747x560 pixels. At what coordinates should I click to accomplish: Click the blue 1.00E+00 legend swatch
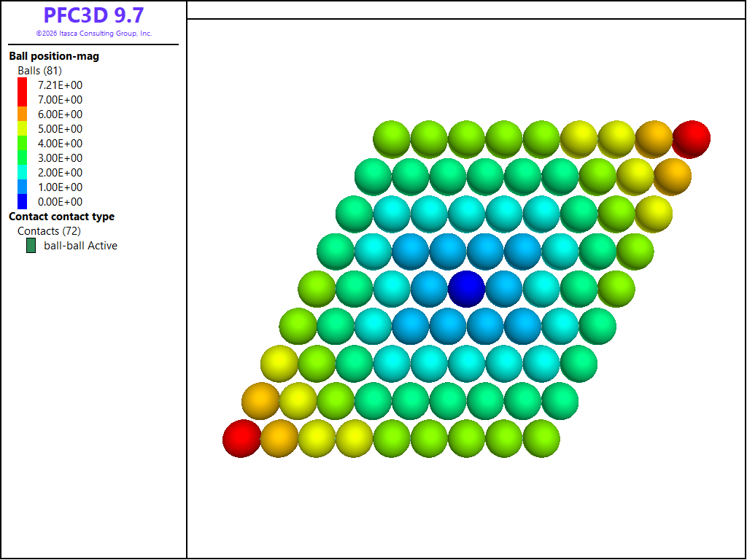[23, 187]
